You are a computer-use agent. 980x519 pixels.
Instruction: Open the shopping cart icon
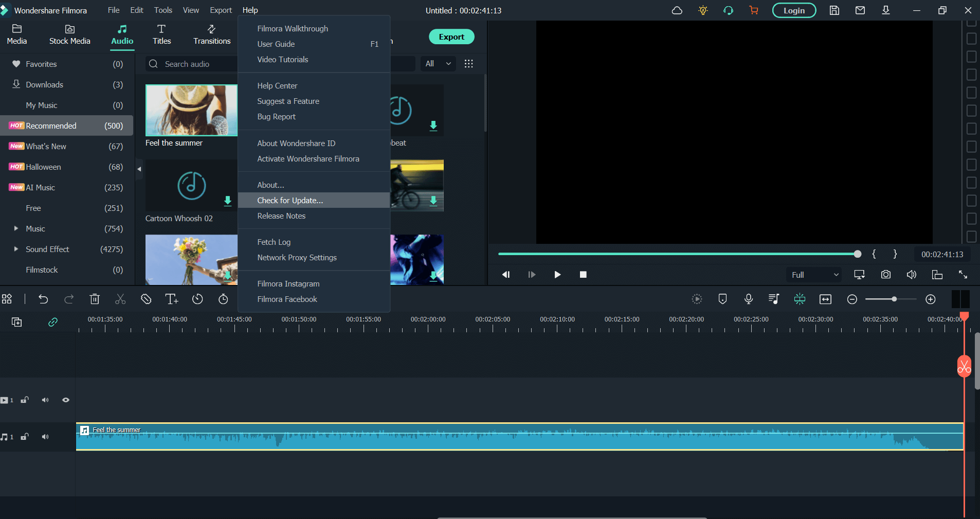(x=754, y=10)
